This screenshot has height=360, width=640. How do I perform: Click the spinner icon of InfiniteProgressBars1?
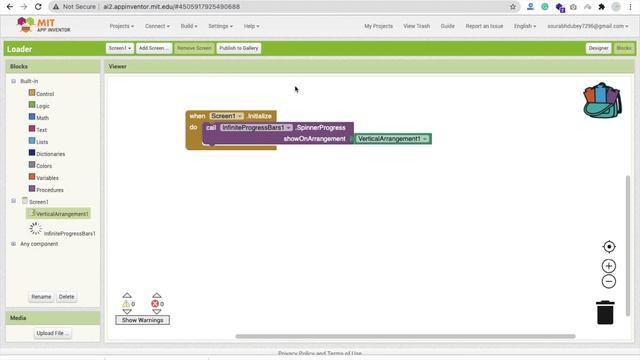36,229
